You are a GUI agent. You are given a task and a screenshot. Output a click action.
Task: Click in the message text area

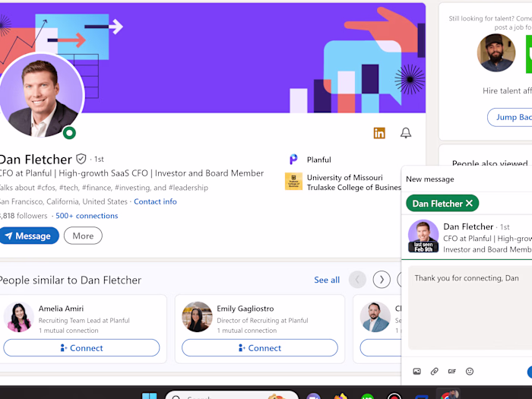point(470,307)
